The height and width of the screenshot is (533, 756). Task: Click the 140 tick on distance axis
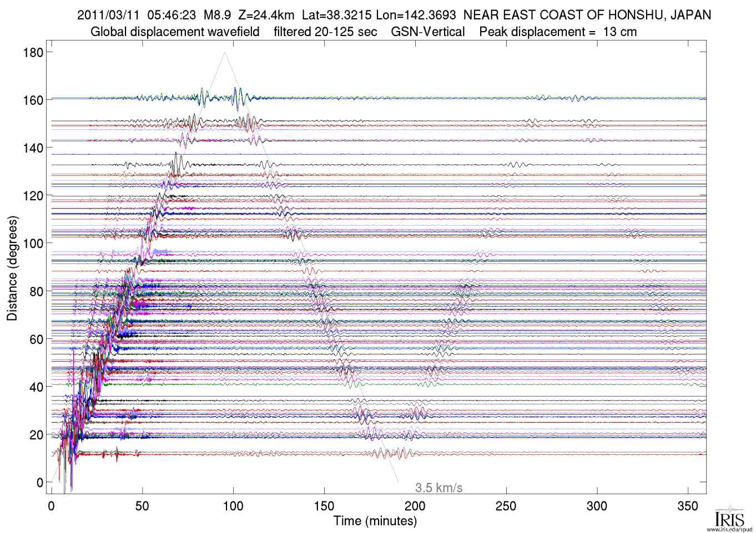(x=33, y=148)
